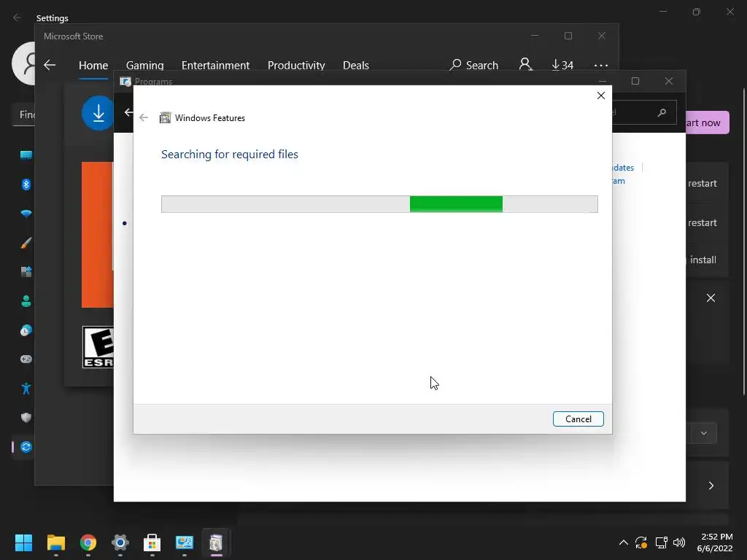
Task: Open downloads queue showing 34 in Store
Action: [562, 65]
